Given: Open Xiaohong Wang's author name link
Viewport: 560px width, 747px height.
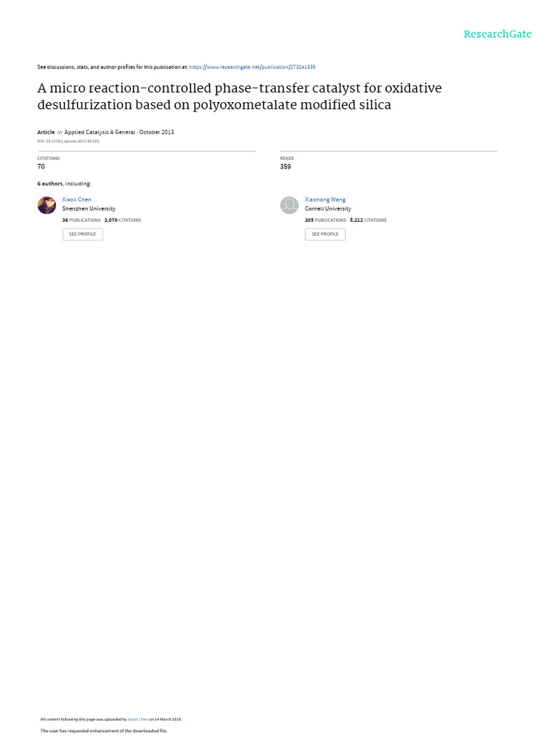Looking at the screenshot, I should point(325,199).
